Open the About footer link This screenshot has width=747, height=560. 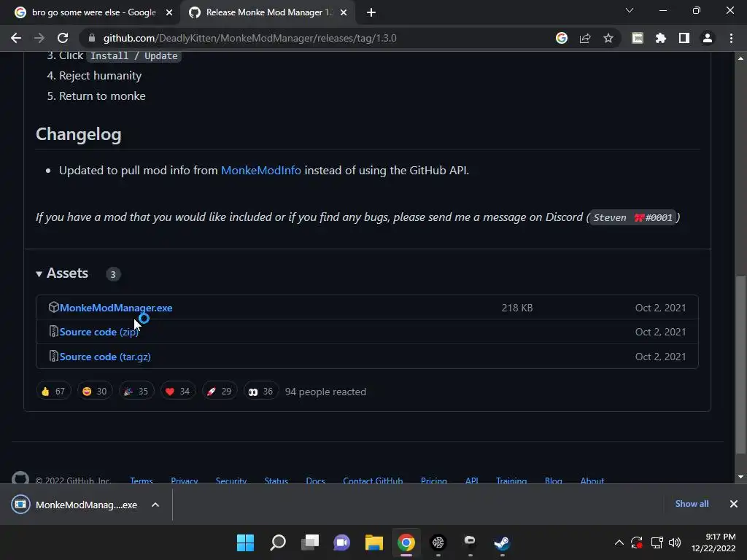592,481
